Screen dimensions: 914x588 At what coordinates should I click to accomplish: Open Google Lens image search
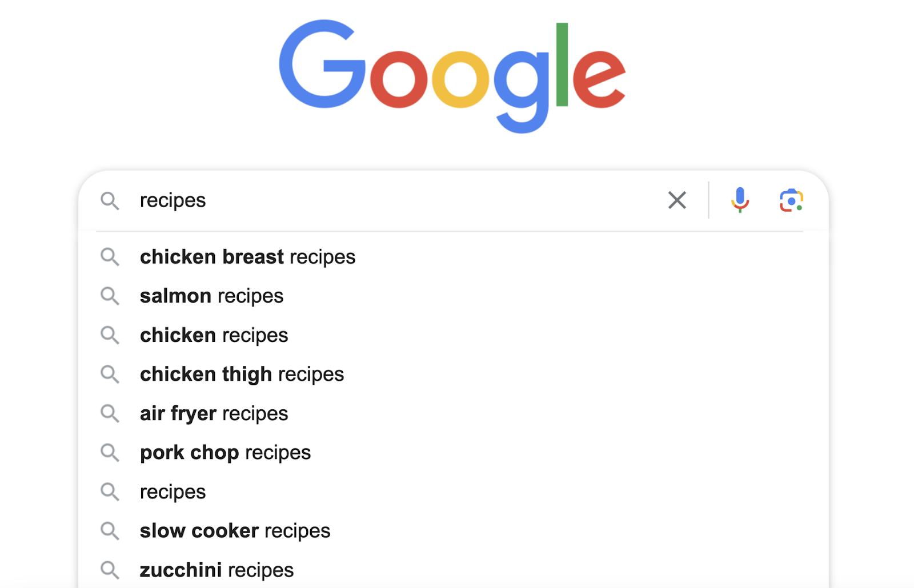(x=791, y=200)
